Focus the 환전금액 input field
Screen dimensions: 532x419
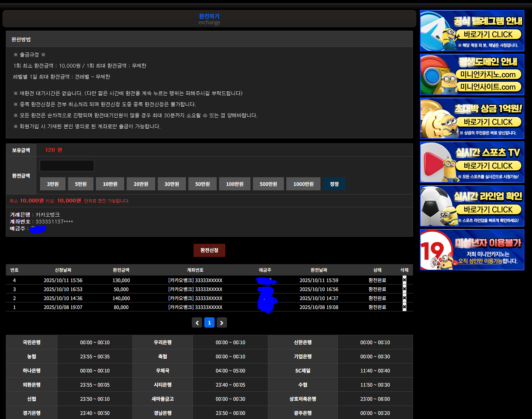67,166
